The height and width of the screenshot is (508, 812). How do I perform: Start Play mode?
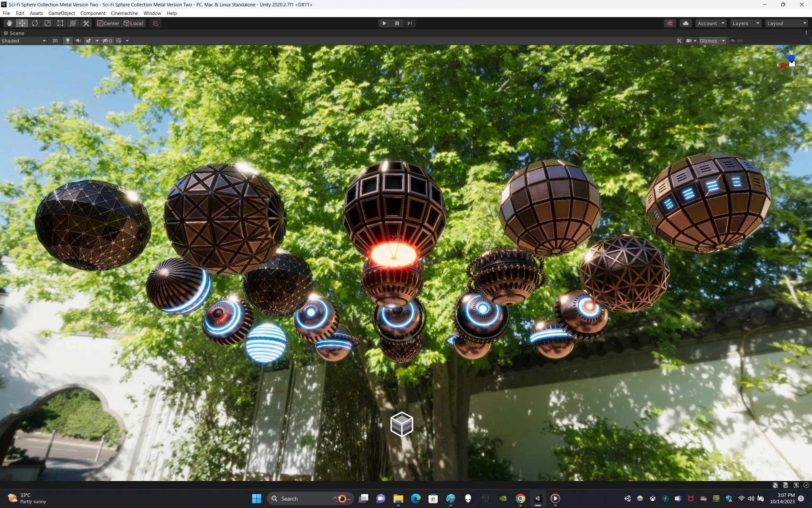pyautogui.click(x=384, y=23)
